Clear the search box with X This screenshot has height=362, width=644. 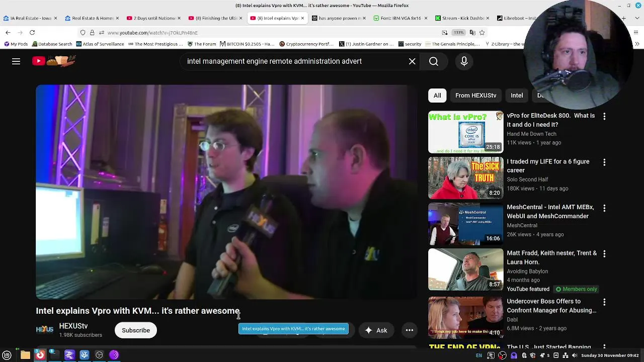(412, 61)
